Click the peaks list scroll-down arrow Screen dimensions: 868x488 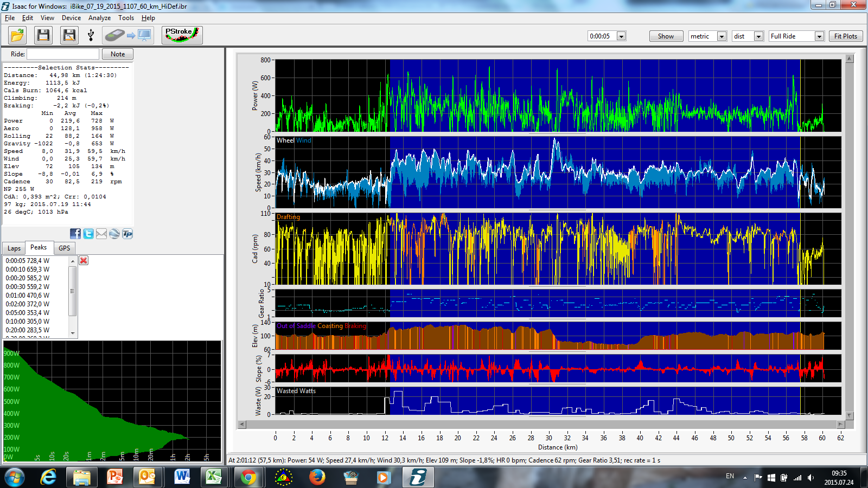point(73,333)
